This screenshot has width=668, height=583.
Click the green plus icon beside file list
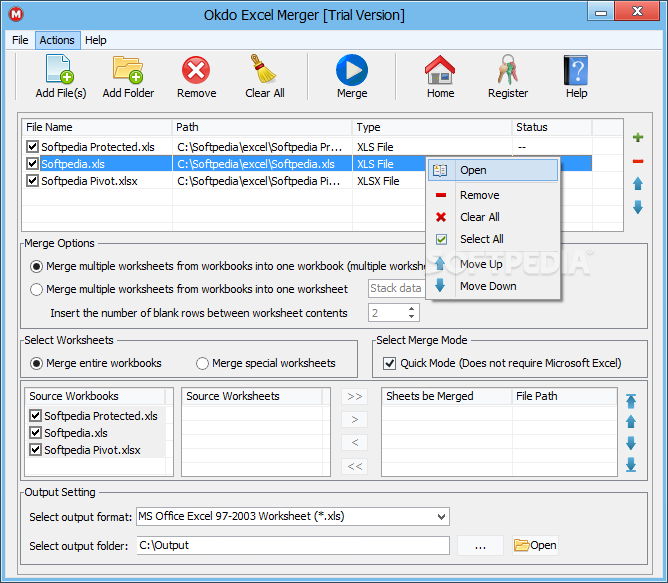coord(638,137)
